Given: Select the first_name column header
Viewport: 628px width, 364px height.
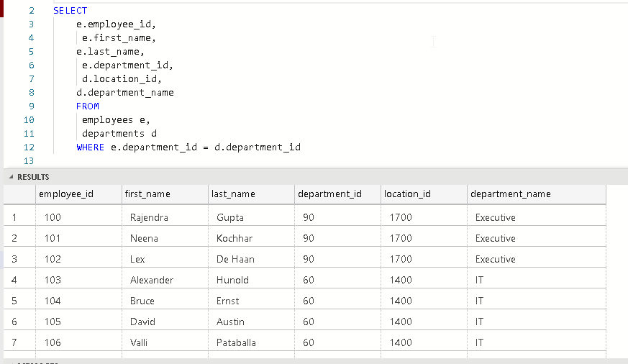Looking at the screenshot, I should coord(147,194).
